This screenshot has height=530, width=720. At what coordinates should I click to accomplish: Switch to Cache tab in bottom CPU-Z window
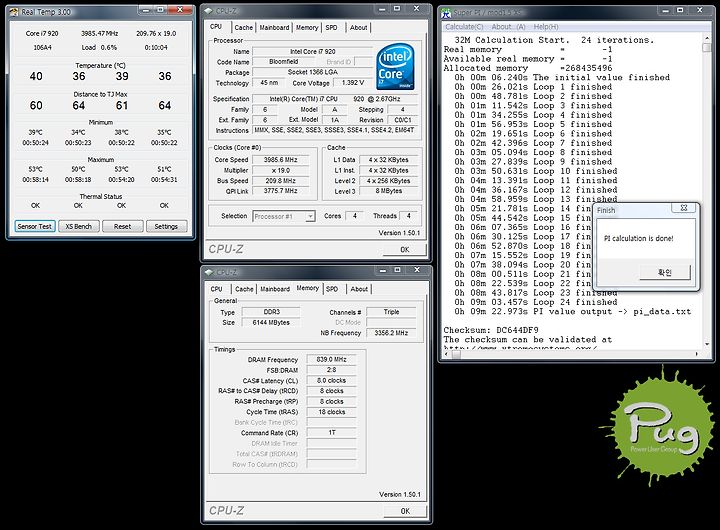pyautogui.click(x=244, y=289)
